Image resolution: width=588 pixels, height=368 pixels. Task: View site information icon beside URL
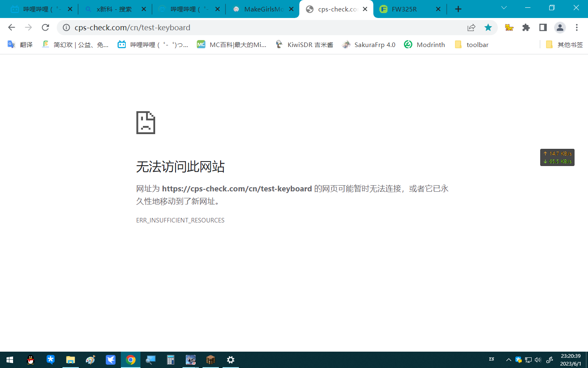[66, 27]
